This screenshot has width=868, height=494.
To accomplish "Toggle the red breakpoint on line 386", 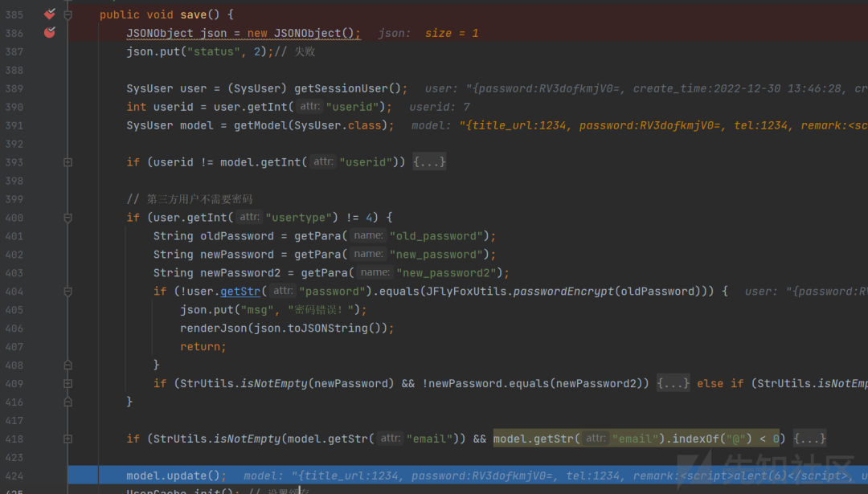I will point(48,32).
